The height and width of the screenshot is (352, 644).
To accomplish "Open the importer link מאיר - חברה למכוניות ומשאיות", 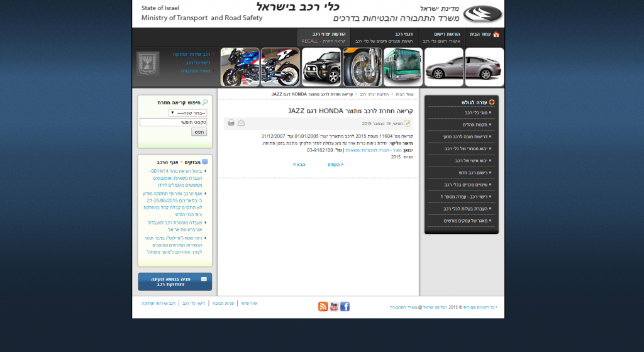I will coord(374,151).
